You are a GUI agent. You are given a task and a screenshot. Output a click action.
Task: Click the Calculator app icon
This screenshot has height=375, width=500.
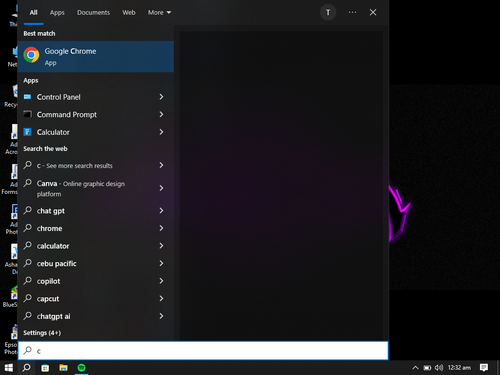click(28, 132)
